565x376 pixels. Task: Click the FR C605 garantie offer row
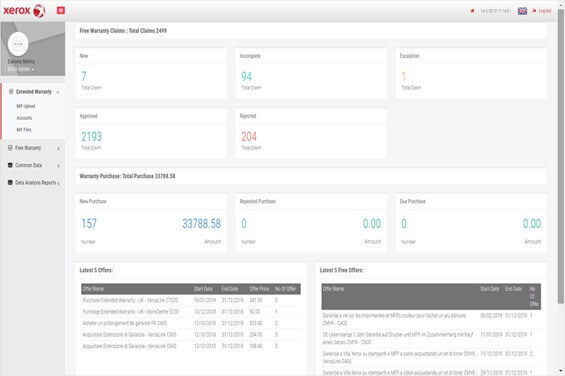(x=191, y=323)
